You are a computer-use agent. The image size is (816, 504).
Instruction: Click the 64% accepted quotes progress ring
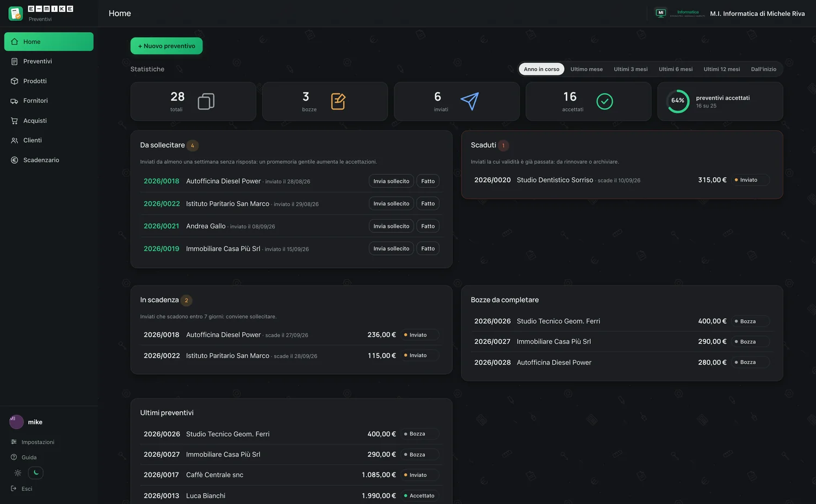coord(678,101)
